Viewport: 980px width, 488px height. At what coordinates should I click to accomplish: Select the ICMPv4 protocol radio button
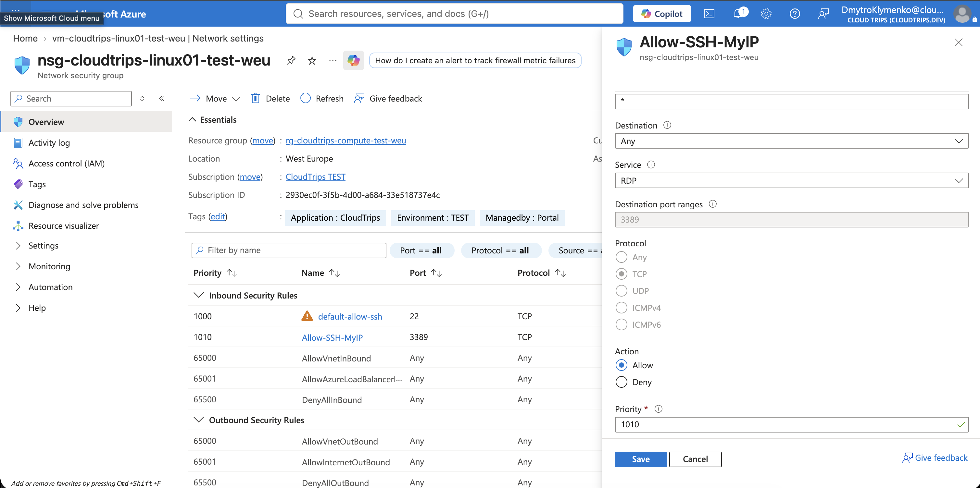(x=621, y=308)
